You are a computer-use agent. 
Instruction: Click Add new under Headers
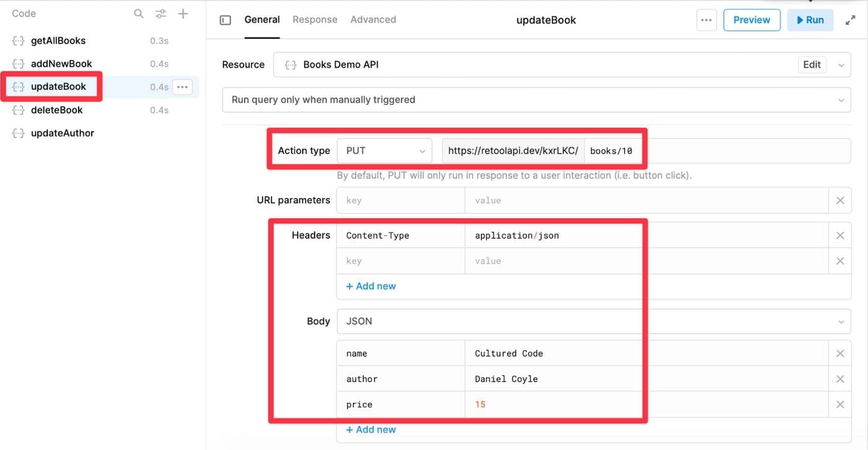point(371,286)
